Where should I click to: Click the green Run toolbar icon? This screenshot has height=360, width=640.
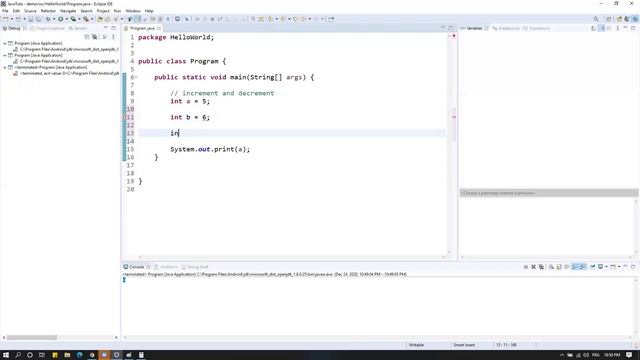pyautogui.click(x=60, y=19)
